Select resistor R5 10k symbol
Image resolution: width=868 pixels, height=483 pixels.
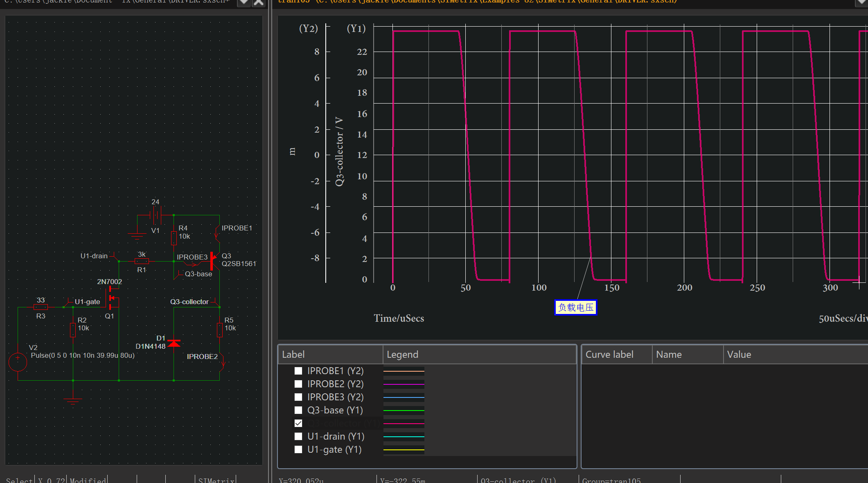click(220, 330)
